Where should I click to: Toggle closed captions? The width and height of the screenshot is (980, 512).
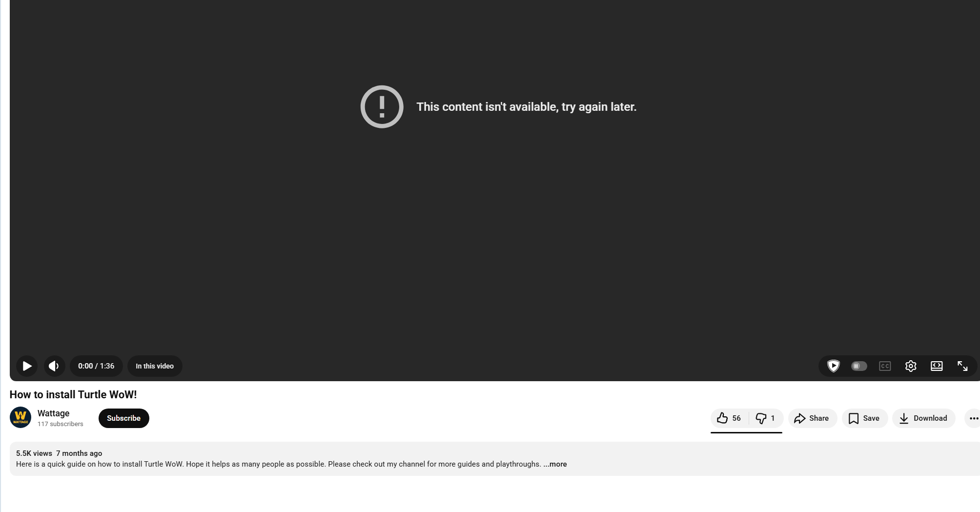885,366
